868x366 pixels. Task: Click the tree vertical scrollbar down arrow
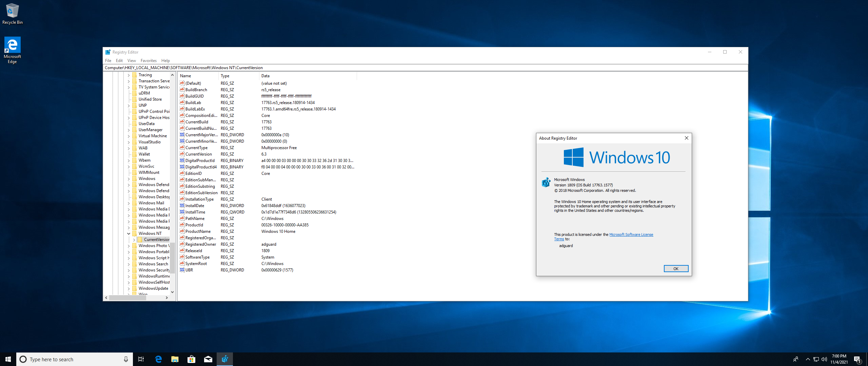point(173,292)
